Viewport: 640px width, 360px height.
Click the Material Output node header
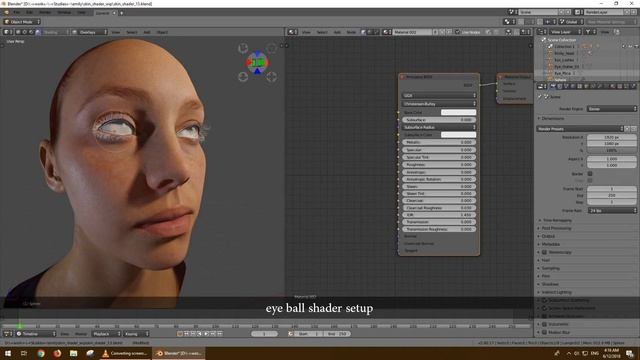[515, 76]
